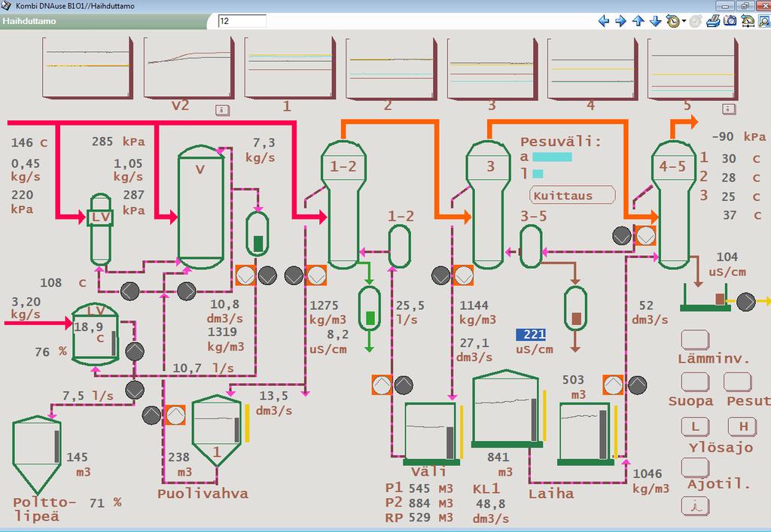
Task: Click the -90 kPa pressure reading
Action: click(739, 136)
